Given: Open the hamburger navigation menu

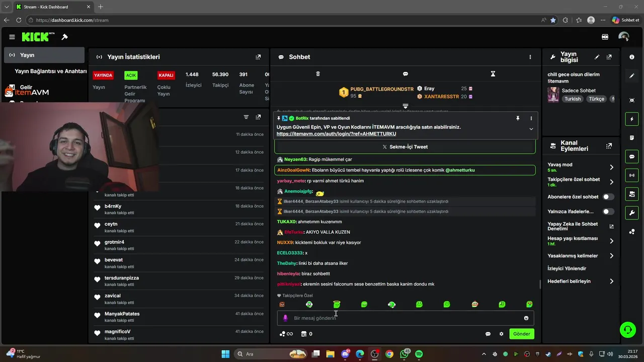Looking at the screenshot, I should (12, 37).
